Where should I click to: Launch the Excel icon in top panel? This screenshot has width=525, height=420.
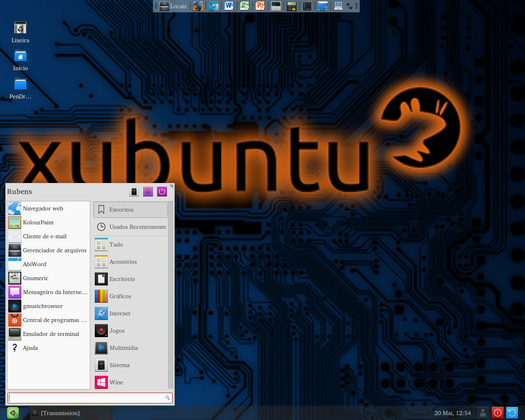click(x=244, y=6)
